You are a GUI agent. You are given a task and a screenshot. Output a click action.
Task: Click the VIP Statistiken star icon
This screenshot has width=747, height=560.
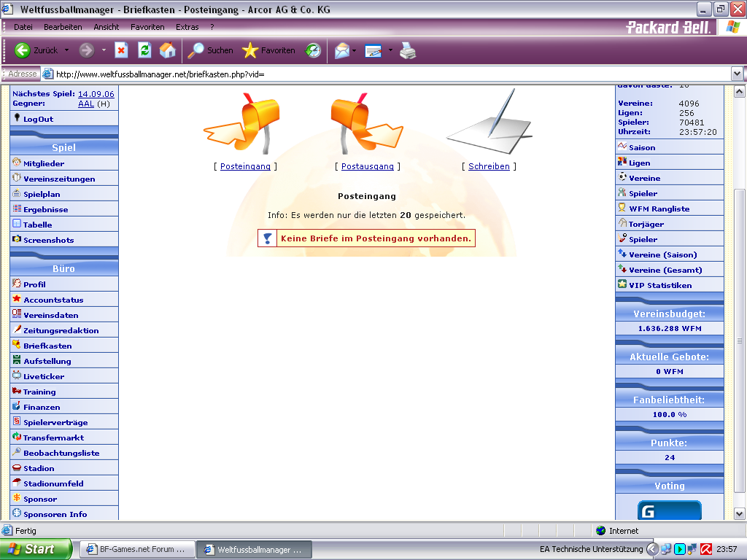coord(622,284)
